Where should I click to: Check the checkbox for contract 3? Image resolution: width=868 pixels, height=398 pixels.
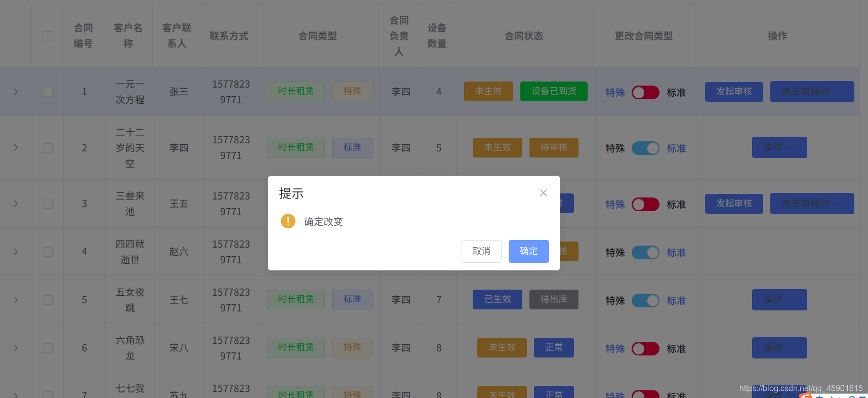pyautogui.click(x=48, y=204)
